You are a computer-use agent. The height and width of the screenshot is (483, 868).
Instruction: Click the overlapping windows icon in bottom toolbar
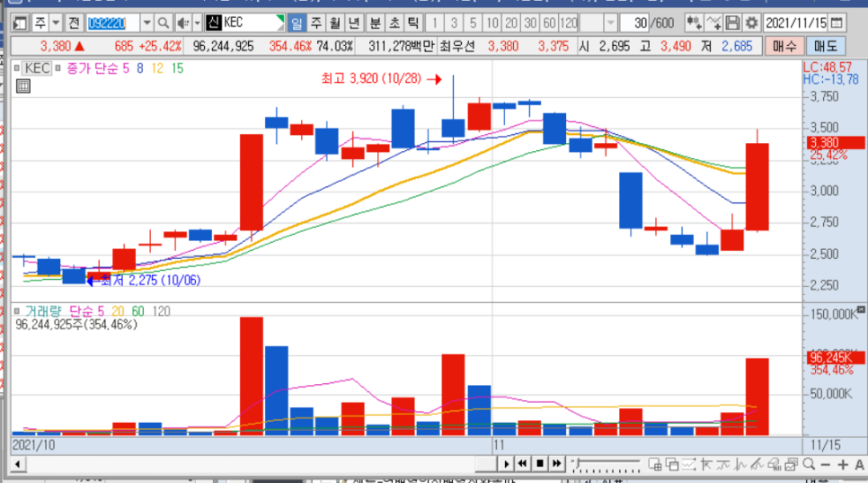(672, 464)
